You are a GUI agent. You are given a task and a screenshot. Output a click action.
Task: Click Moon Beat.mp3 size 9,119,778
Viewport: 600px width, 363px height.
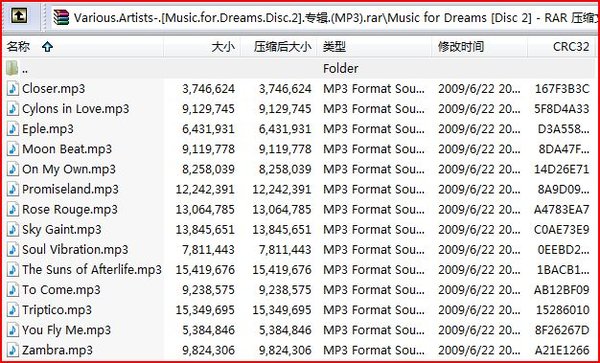point(209,149)
